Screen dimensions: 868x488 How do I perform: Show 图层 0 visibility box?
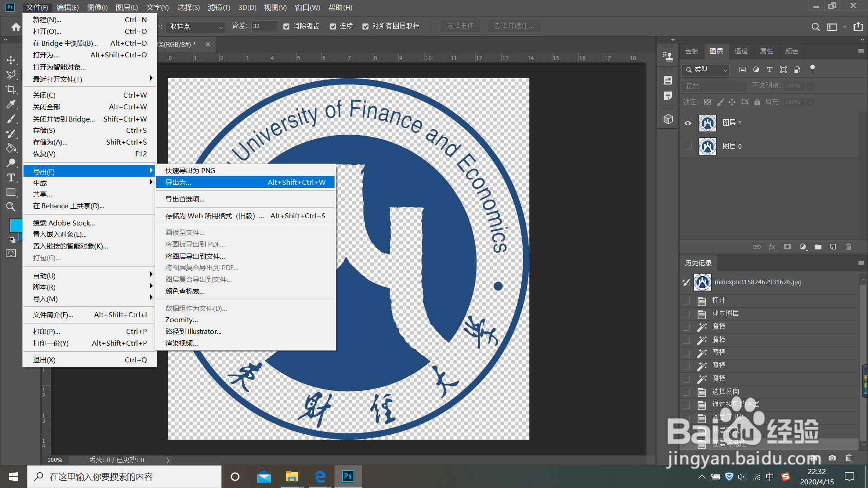point(688,146)
